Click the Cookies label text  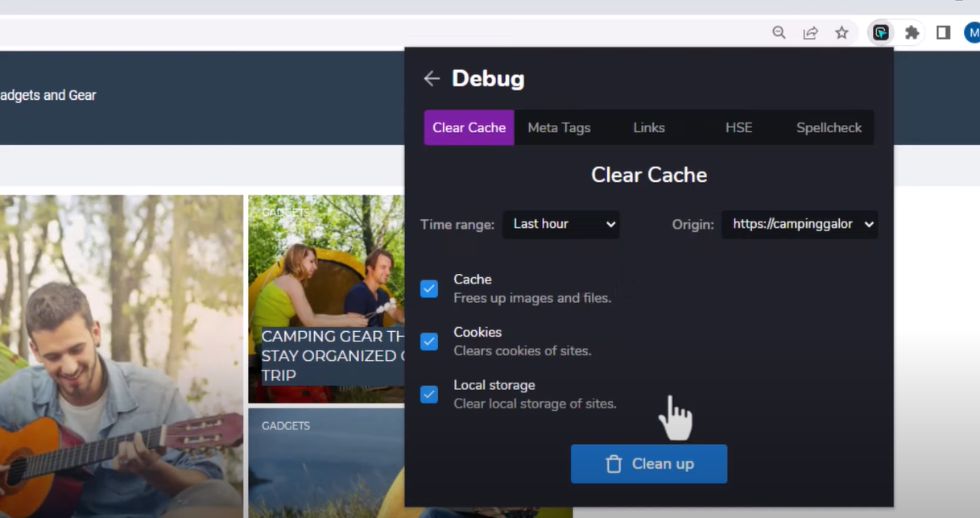pyautogui.click(x=478, y=332)
